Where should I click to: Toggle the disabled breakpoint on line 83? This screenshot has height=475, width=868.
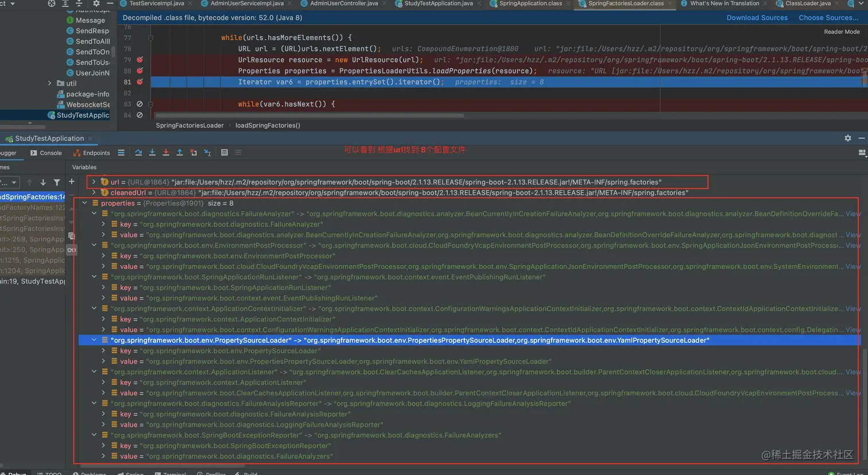(x=139, y=104)
